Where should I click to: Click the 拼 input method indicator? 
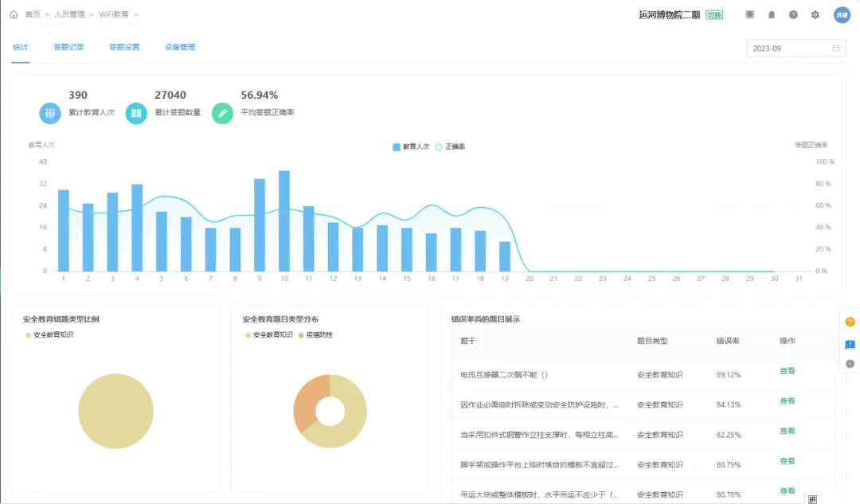coord(812,499)
